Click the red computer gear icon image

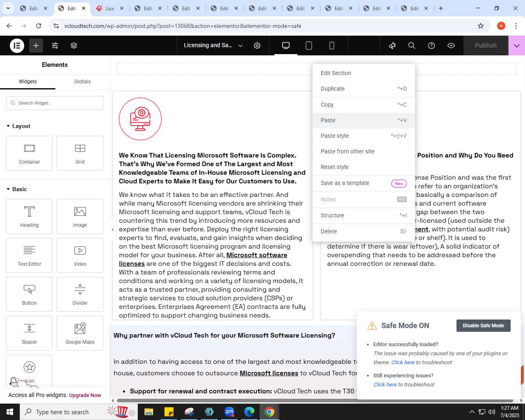140,119
